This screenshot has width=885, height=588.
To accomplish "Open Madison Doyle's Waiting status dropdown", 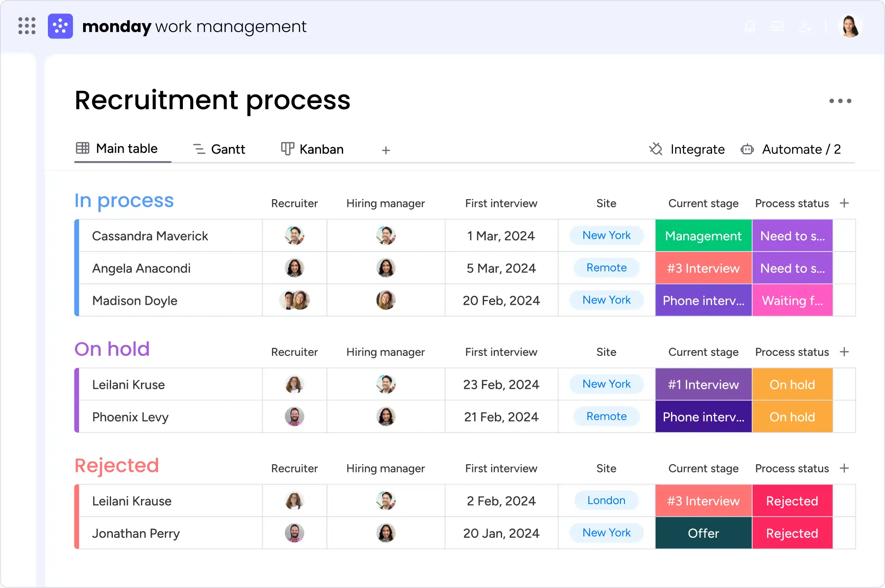I will 792,301.
